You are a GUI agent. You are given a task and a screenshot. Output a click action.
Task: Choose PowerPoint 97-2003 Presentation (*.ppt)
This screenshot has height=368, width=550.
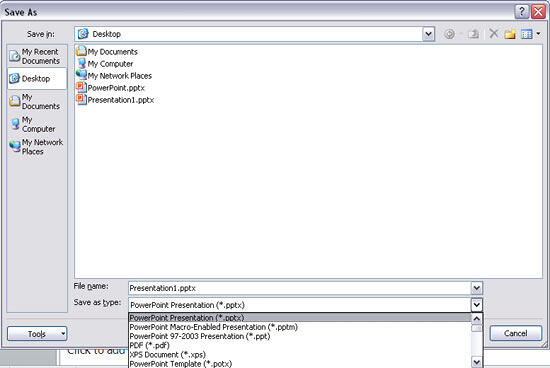[x=300, y=336]
